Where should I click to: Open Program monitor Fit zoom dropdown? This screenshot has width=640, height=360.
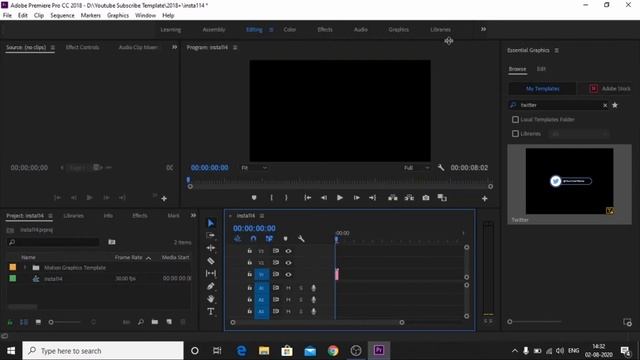pyautogui.click(x=254, y=168)
